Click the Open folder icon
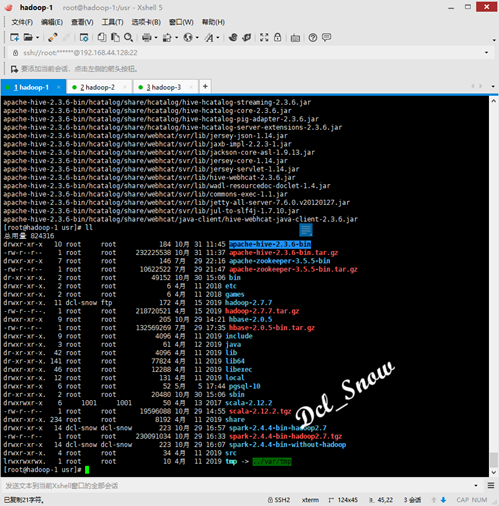The width and height of the screenshot is (499, 506). click(28, 37)
